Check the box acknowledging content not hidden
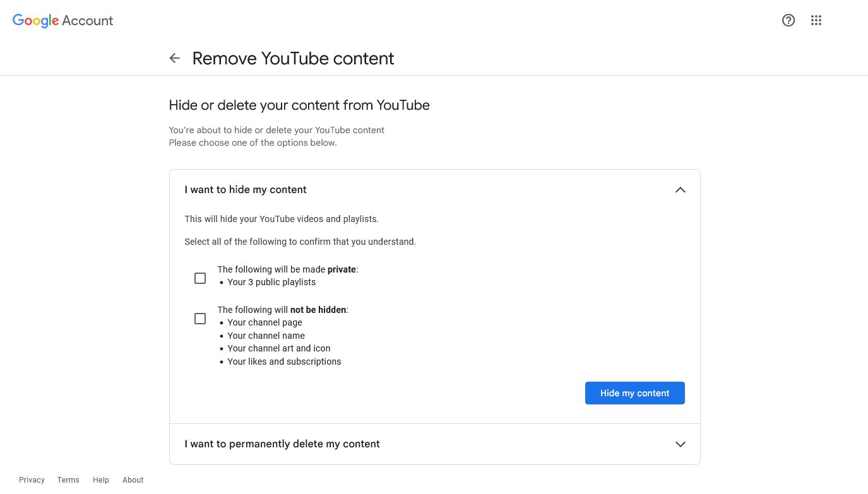 coord(200,319)
